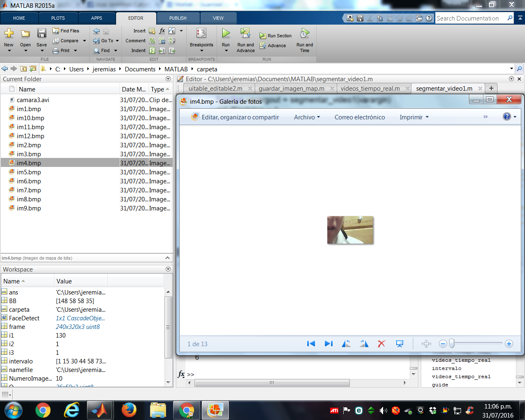Collapse the im4.bmp details panel
This screenshot has height=420, width=525.
tap(167, 258)
